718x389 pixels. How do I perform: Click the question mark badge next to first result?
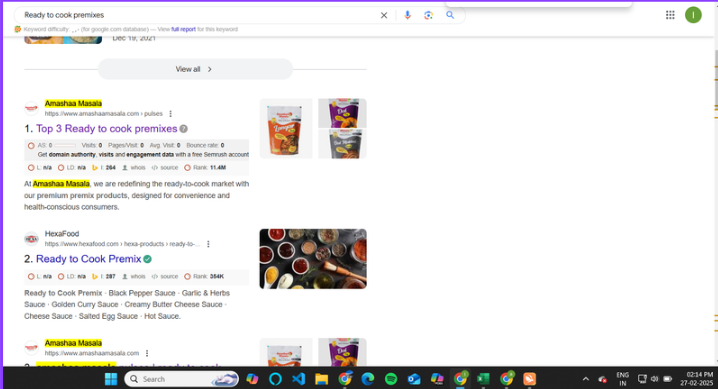184,129
